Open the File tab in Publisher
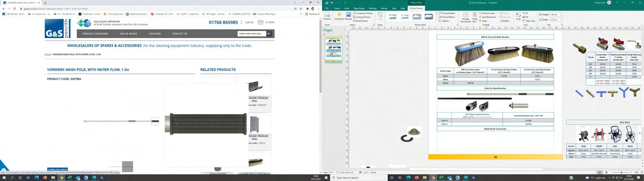Screen dimensions: 644x181 327,8
